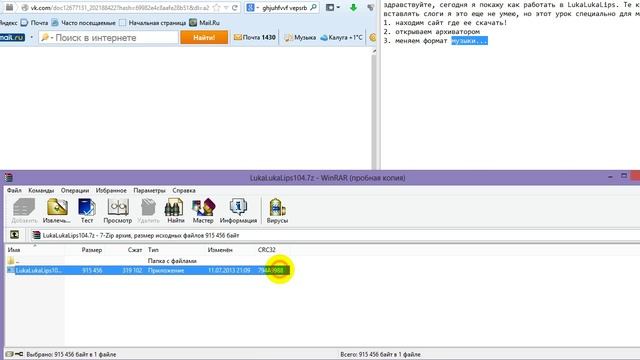This screenshot has width=640, height=360.
Task: Open the Справка menu in WinRAR
Action: click(x=184, y=190)
